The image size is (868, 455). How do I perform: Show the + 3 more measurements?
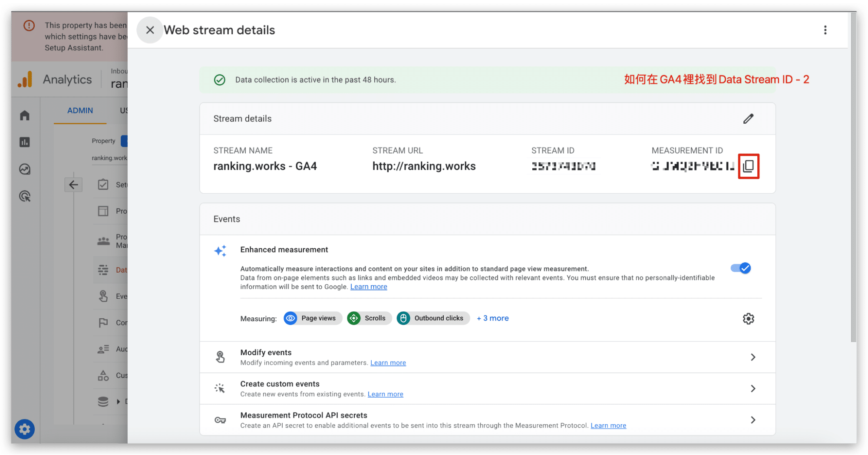492,318
